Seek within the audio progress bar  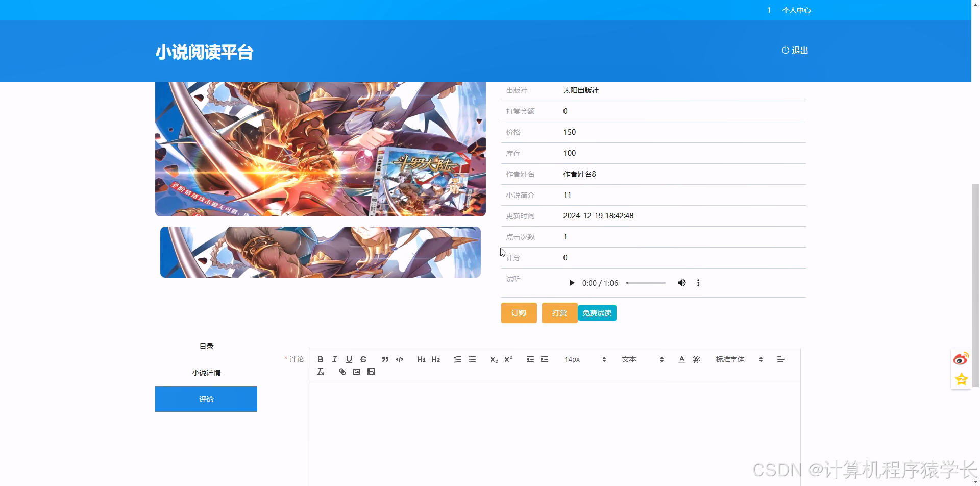click(x=646, y=283)
